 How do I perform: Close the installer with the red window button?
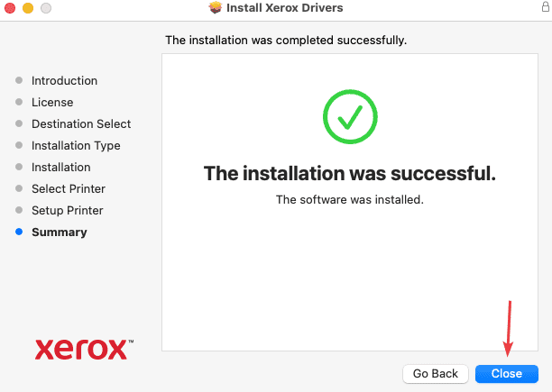pyautogui.click(x=10, y=8)
